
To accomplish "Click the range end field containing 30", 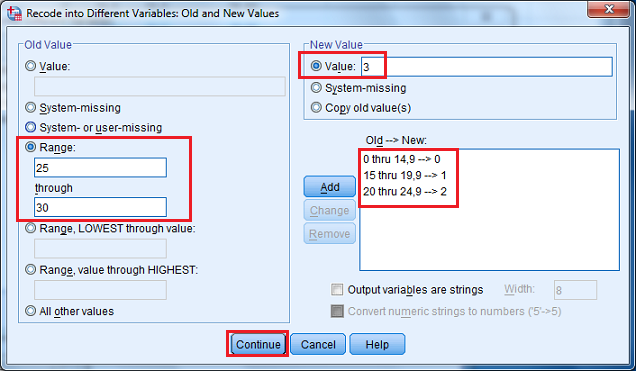I will [x=100, y=207].
